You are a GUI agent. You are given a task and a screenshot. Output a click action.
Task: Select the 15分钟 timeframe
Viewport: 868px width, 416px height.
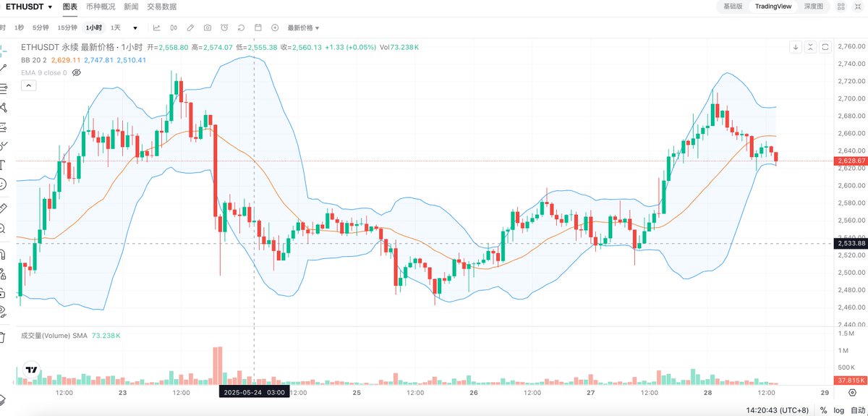67,27
